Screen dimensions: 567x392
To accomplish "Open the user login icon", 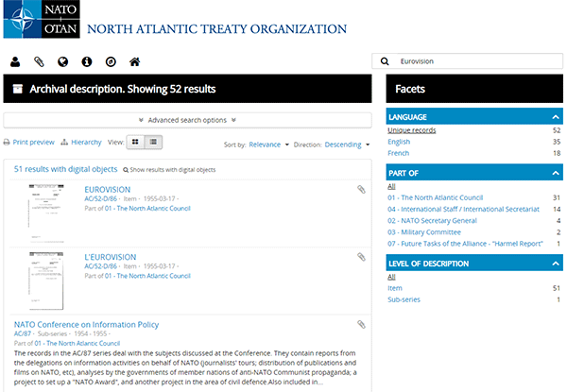I will [15, 61].
